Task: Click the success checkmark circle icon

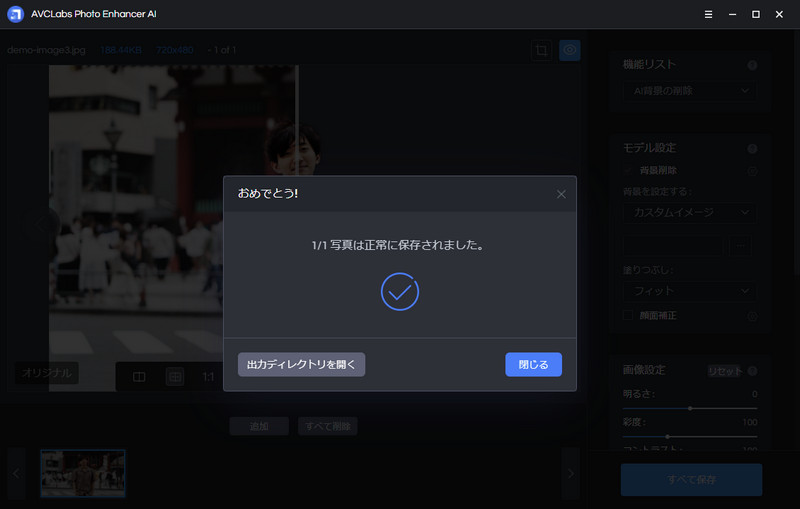Action: point(399,291)
